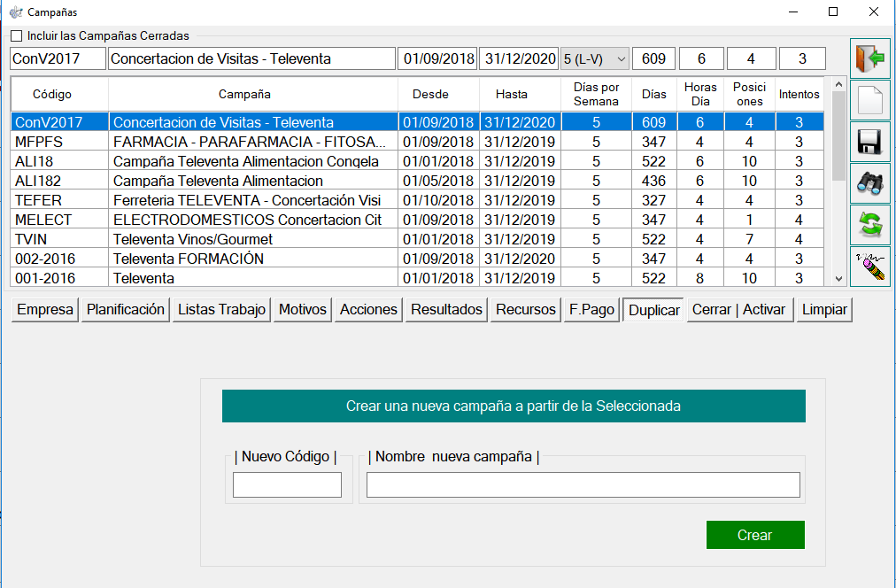Edit the campaign name field above the table
This screenshot has width=896, height=588.
pyautogui.click(x=252, y=58)
